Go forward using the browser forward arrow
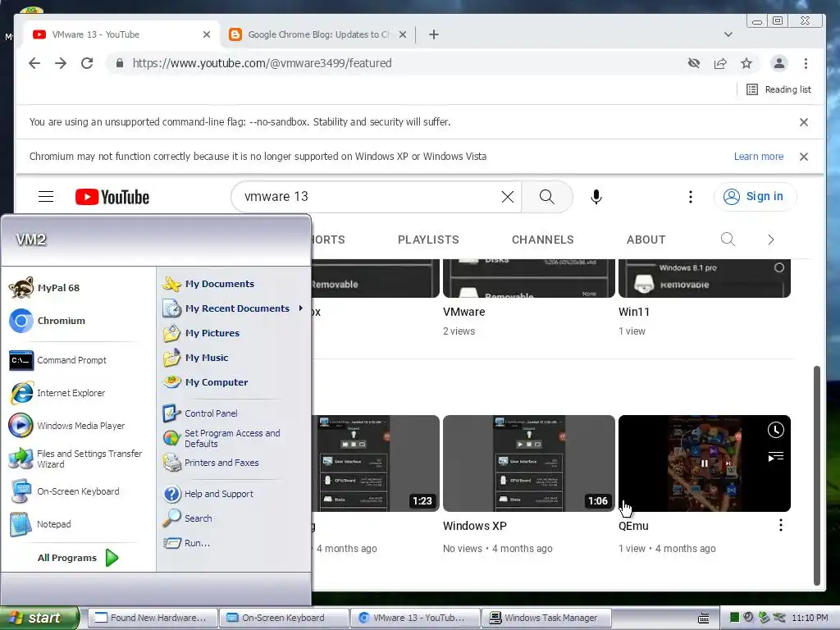 point(61,63)
